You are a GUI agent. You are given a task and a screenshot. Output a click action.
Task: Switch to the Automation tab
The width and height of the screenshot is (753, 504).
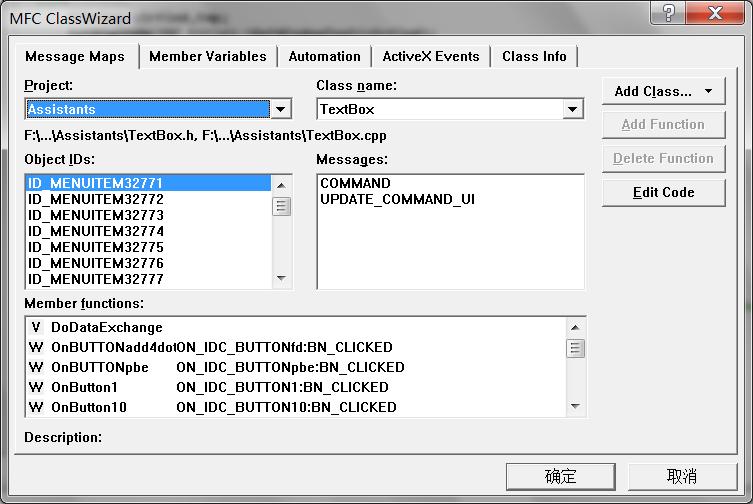[324, 57]
